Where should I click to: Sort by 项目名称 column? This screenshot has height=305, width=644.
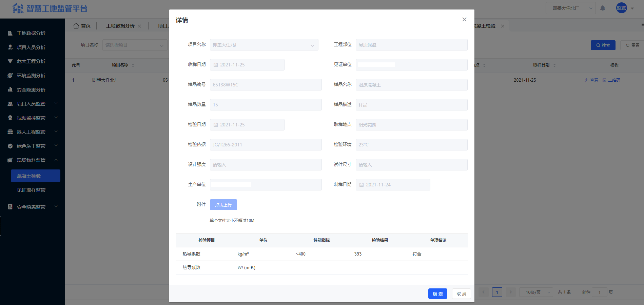point(133,65)
